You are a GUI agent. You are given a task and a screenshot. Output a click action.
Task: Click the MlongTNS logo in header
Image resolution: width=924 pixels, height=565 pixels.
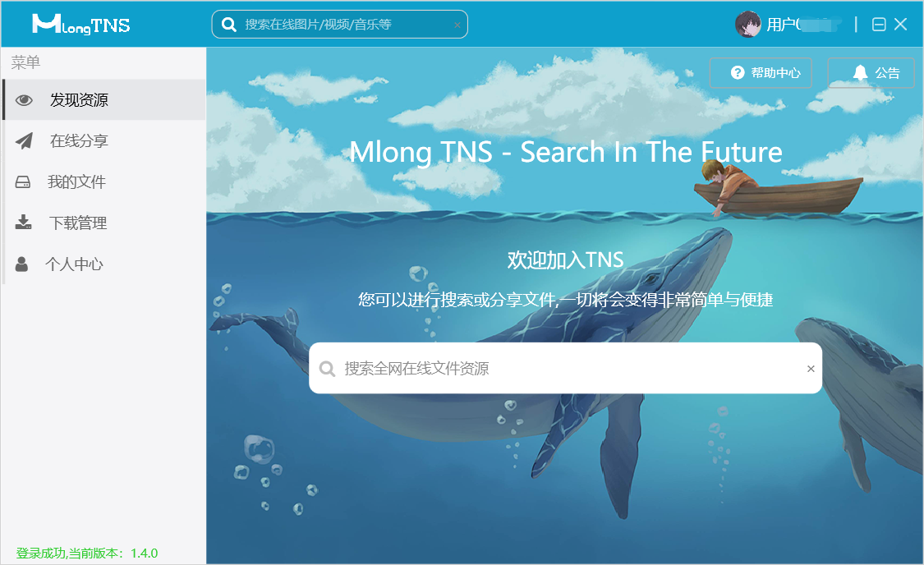click(80, 24)
